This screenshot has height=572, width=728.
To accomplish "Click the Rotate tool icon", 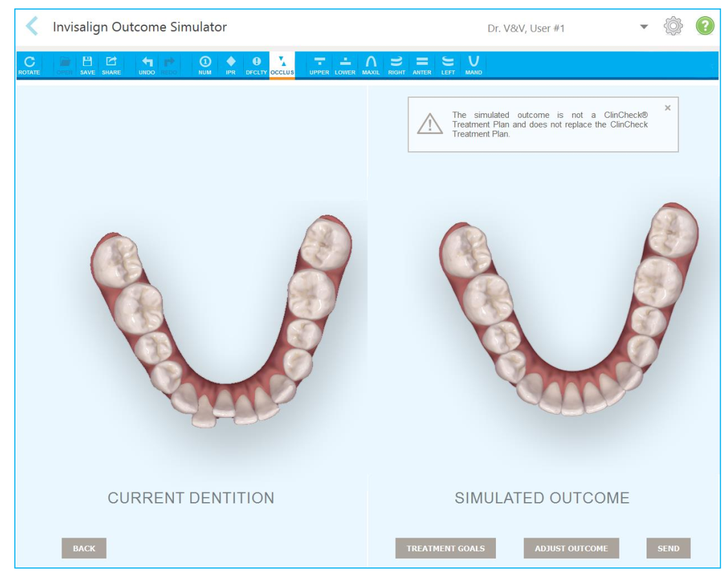I will (29, 65).
